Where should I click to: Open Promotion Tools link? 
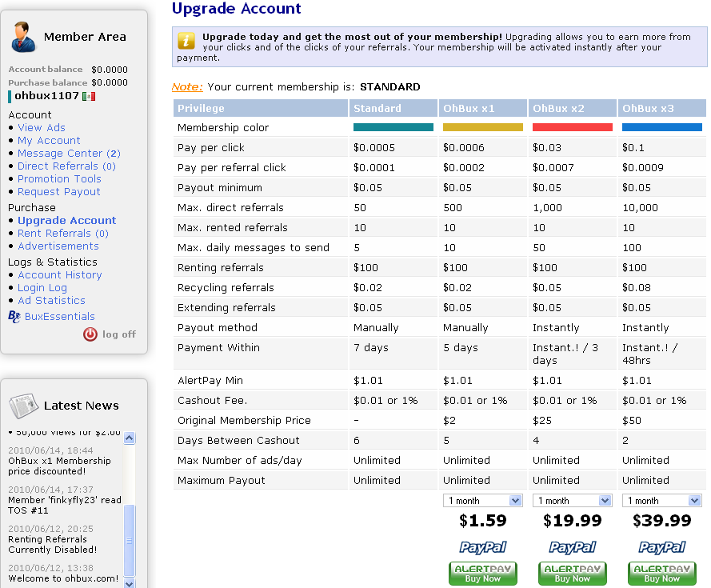[59, 178]
